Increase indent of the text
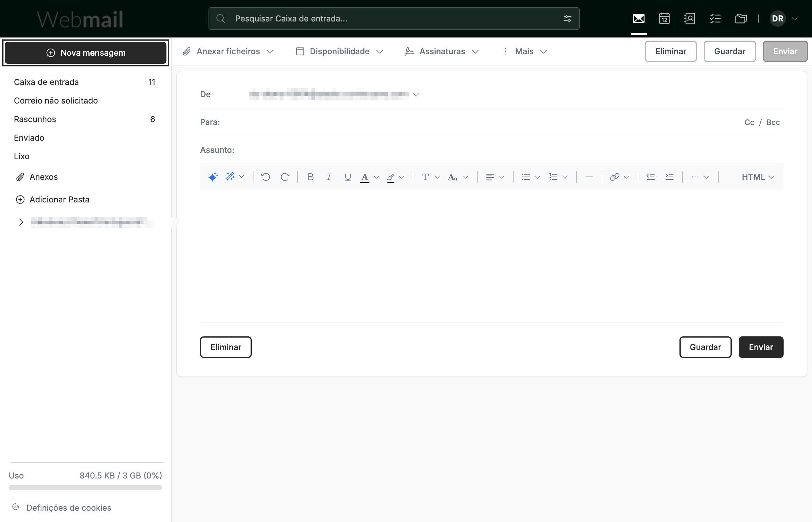 coord(669,177)
